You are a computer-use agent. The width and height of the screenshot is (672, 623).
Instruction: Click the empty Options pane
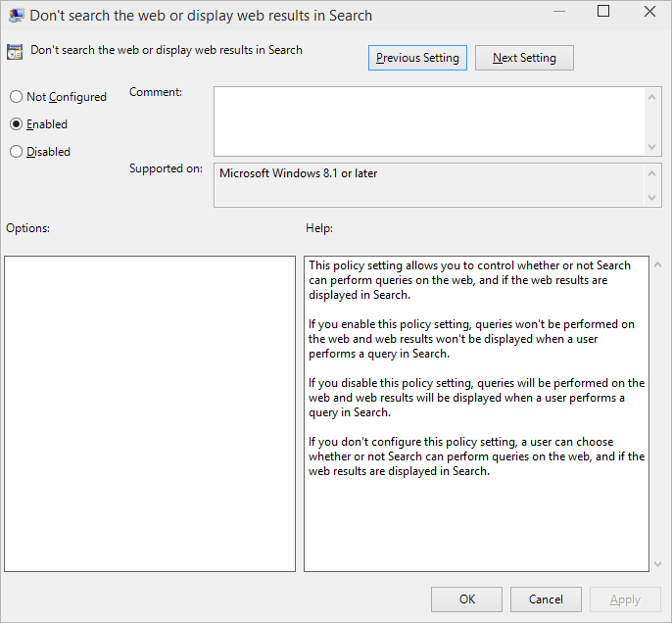click(x=150, y=414)
